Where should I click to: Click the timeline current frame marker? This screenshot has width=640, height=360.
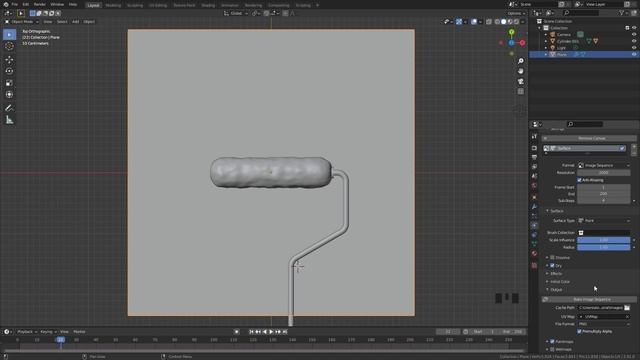[x=61, y=340]
